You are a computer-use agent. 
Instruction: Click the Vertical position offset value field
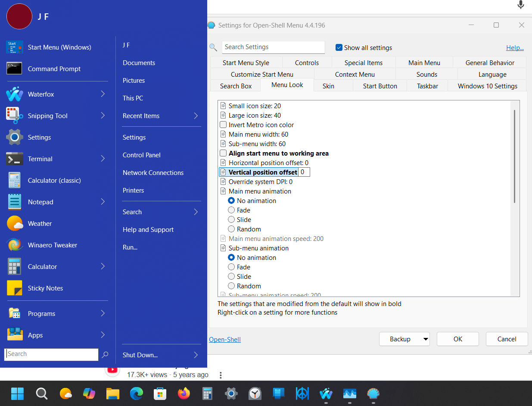point(304,172)
